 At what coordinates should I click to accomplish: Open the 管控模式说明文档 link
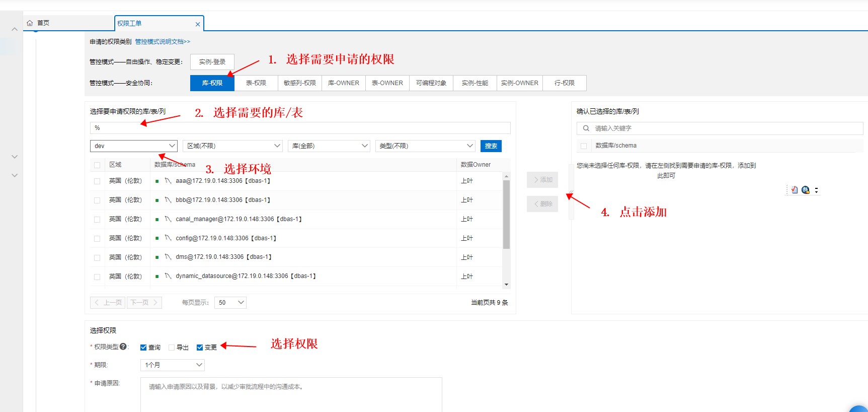pos(163,42)
